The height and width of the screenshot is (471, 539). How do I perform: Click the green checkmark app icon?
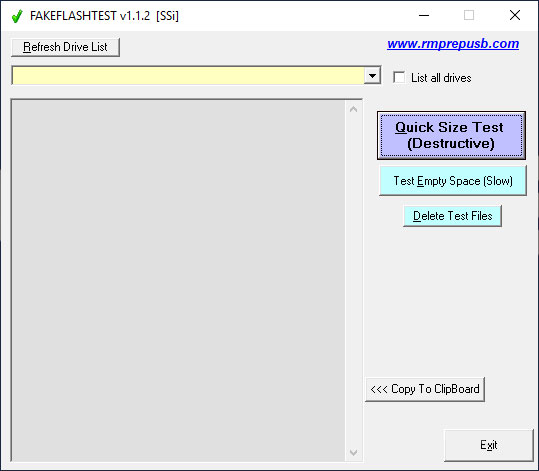(17, 16)
